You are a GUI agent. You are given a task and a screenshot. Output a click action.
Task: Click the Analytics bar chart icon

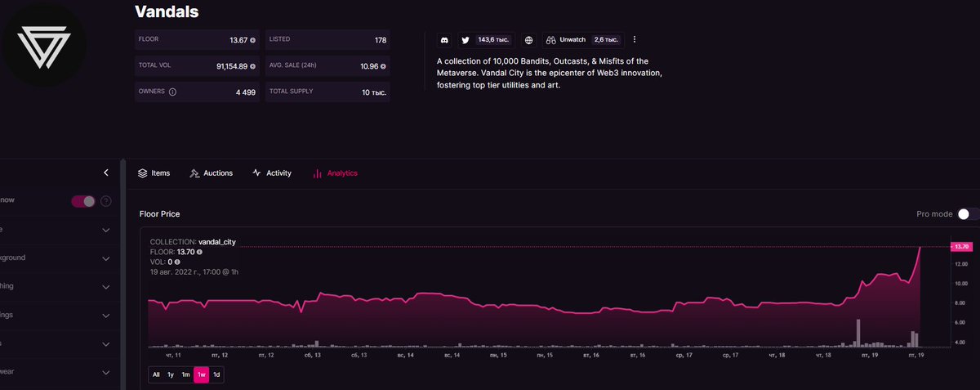coord(318,173)
